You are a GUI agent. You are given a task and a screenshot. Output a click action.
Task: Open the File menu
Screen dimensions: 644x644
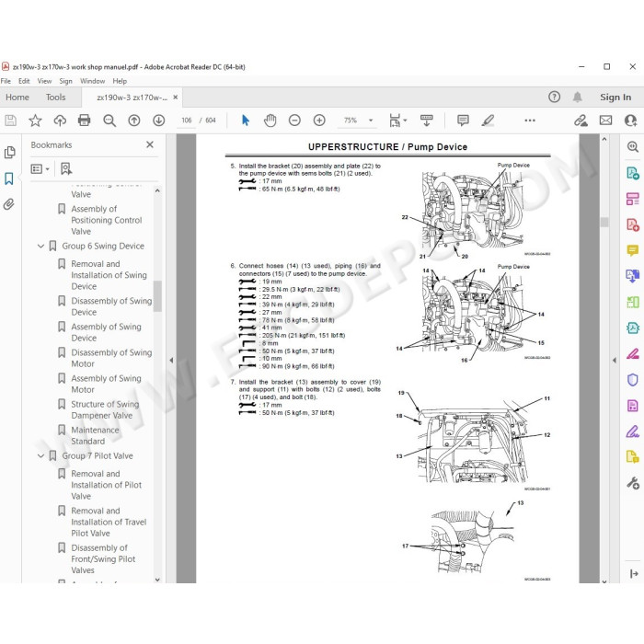coord(6,81)
